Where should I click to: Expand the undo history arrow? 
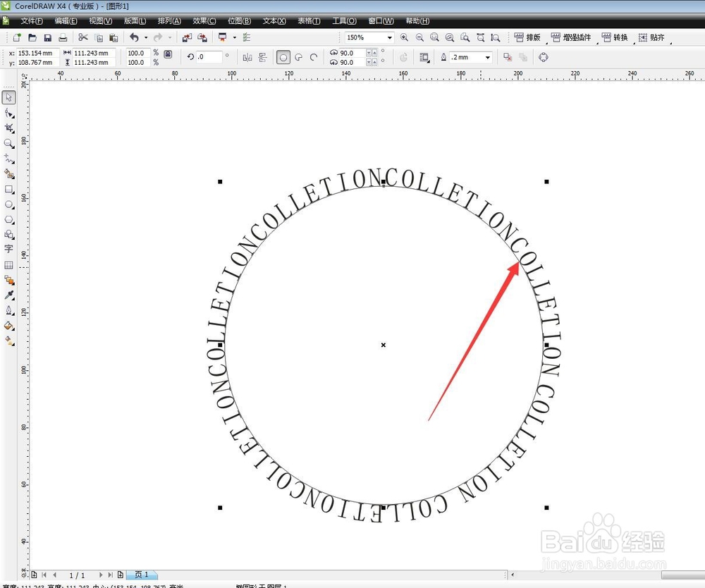[146, 38]
